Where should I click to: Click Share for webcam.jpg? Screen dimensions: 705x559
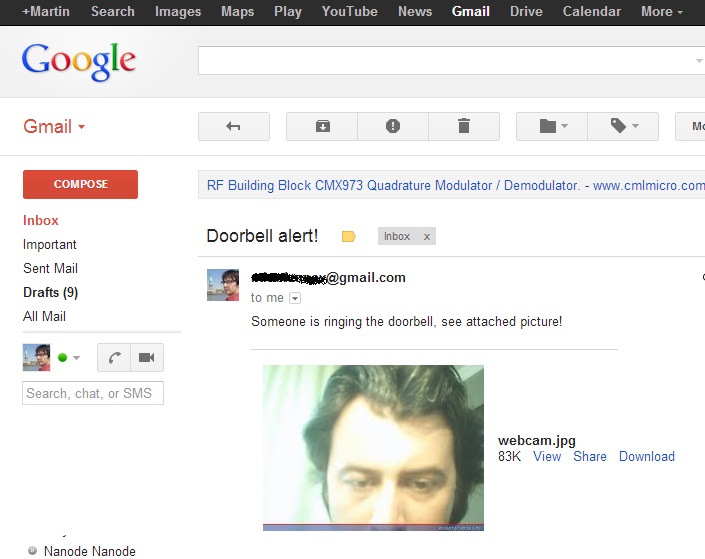tap(590, 456)
